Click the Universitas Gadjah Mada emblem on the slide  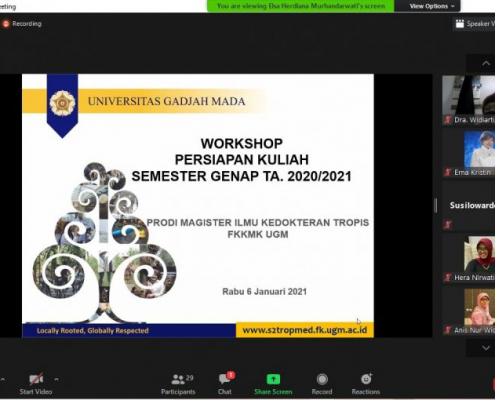[x=62, y=103]
